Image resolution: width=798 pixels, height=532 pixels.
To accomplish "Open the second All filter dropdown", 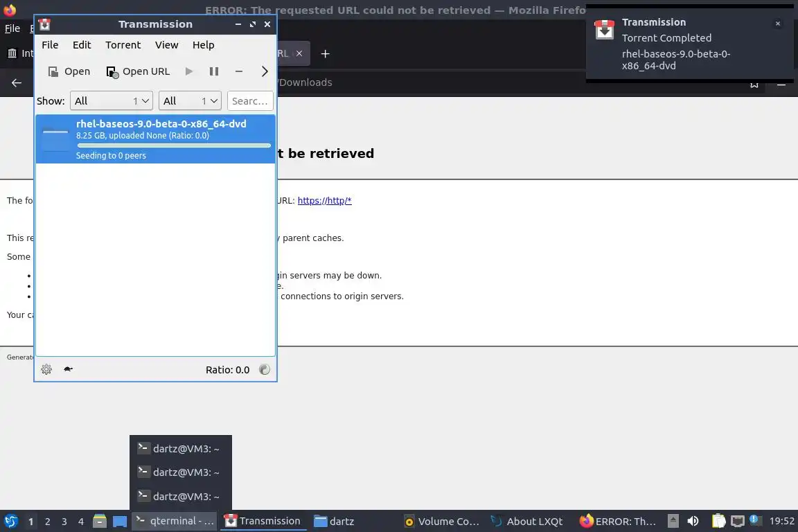I will click(x=190, y=101).
